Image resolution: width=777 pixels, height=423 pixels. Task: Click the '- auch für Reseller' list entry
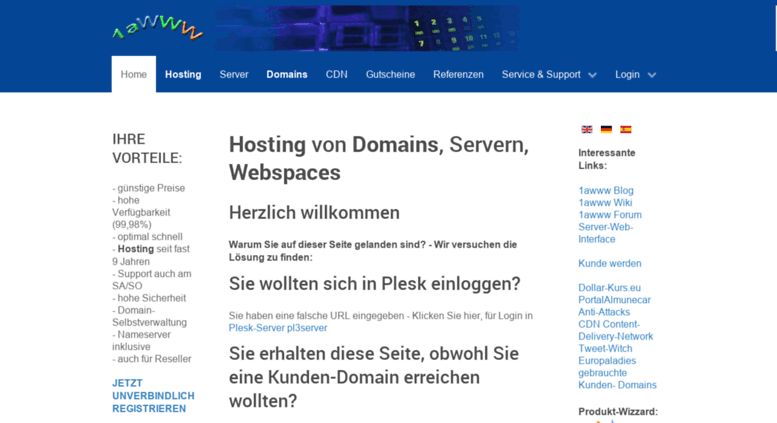click(x=152, y=359)
